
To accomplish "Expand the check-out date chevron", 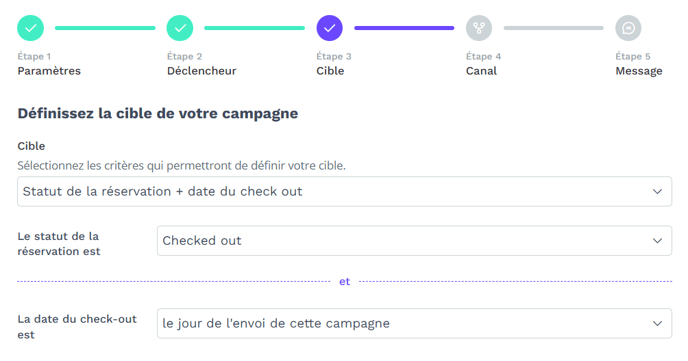I will pyautogui.click(x=657, y=324).
